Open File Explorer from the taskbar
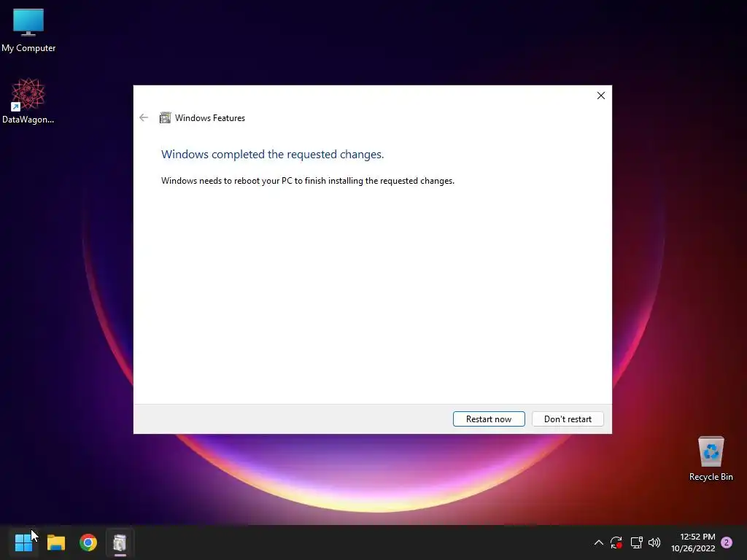Image resolution: width=747 pixels, height=560 pixels. pyautogui.click(x=55, y=542)
